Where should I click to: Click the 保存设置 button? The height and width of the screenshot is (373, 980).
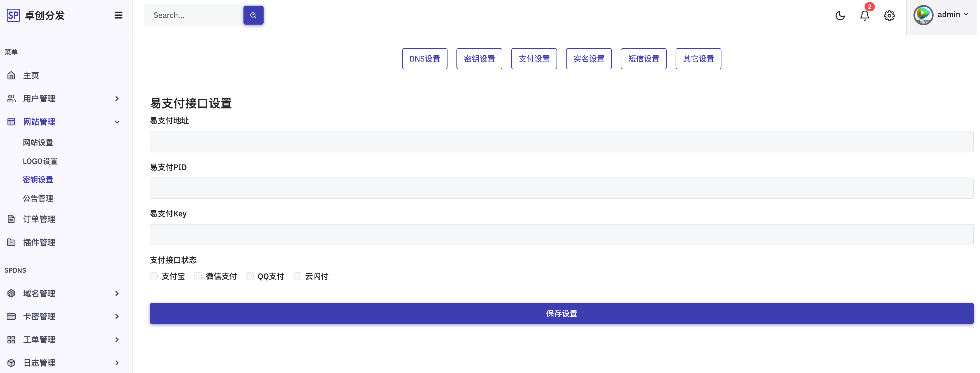pos(562,314)
